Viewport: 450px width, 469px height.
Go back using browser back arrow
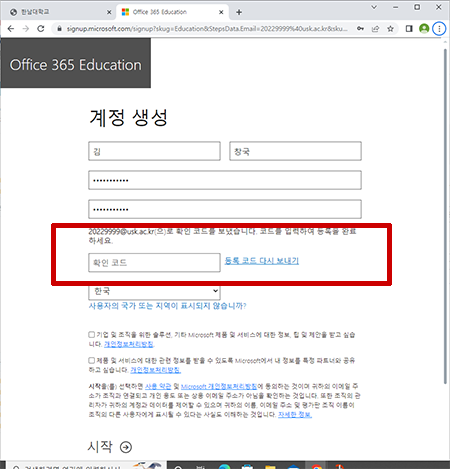[x=11, y=29]
